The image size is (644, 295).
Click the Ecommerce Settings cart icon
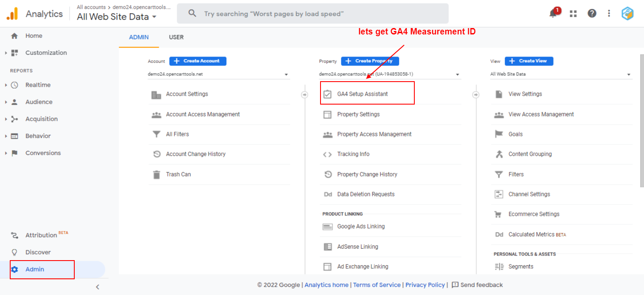[x=499, y=214]
